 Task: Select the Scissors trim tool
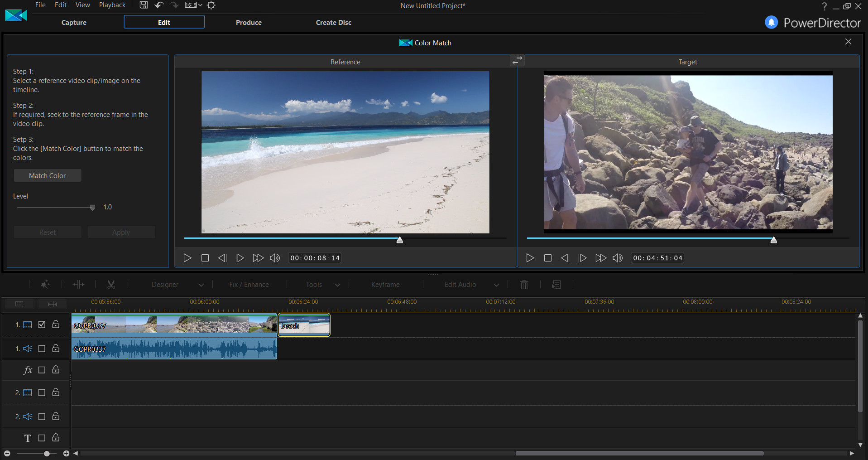click(111, 284)
